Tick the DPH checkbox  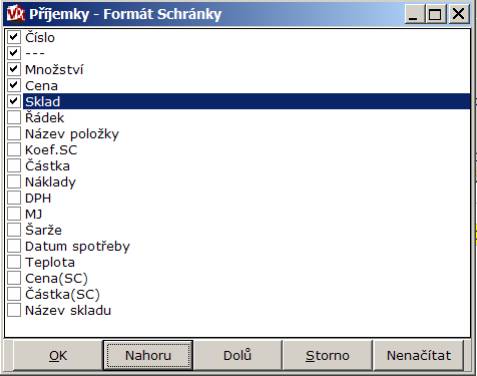click(x=14, y=198)
